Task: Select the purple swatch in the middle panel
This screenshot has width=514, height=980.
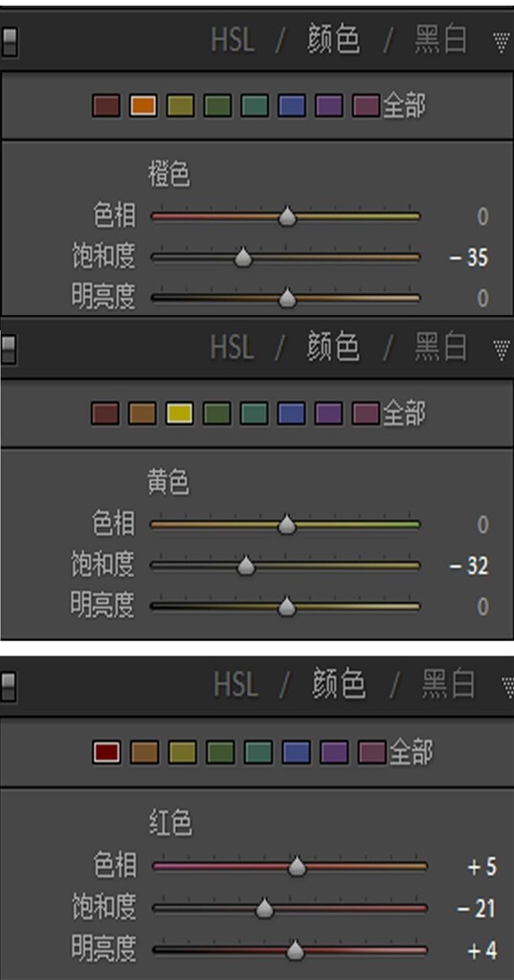Action: coord(329,413)
